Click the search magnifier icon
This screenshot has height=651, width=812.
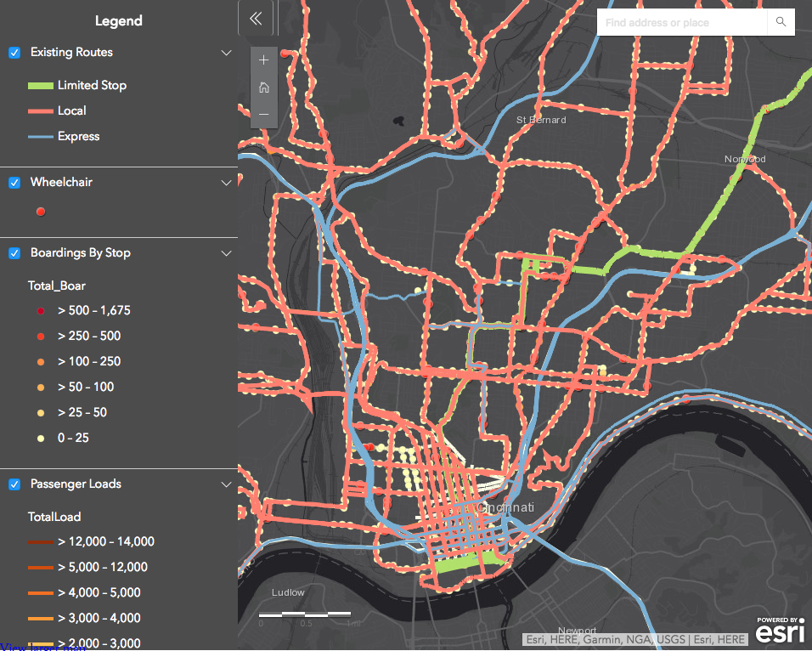pyautogui.click(x=781, y=22)
